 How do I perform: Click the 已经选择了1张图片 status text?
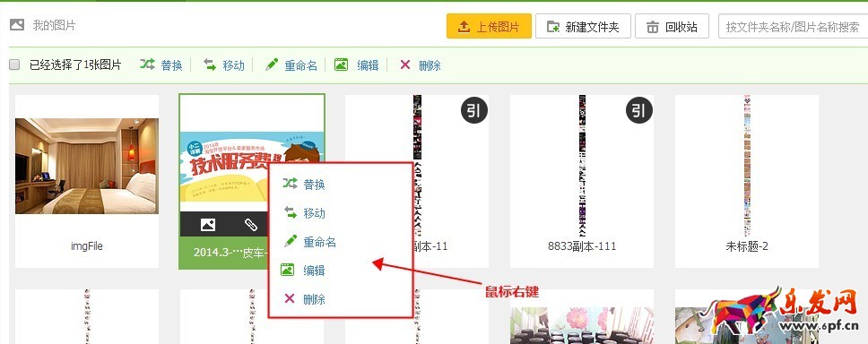75,65
